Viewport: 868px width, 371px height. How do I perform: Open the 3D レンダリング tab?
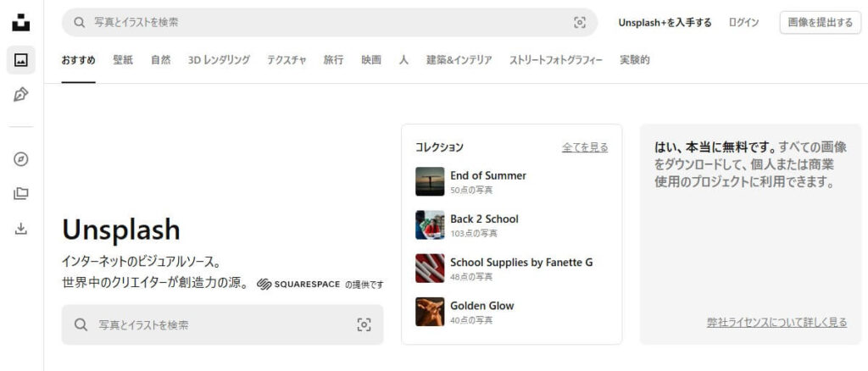tap(219, 60)
